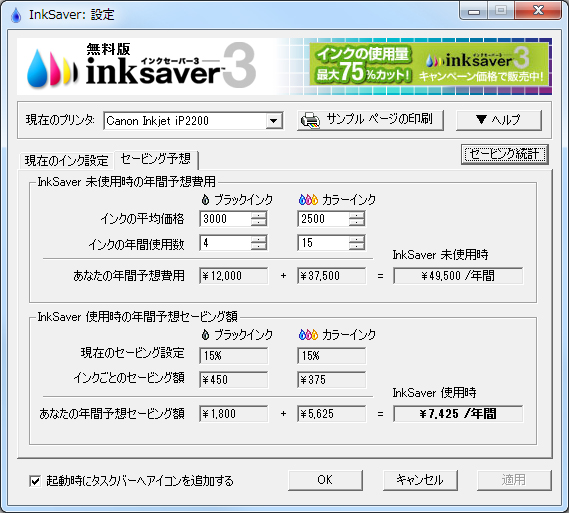This screenshot has height=513, width=569.
Task: Click the インクの平均価格 label
Action: coord(142,219)
